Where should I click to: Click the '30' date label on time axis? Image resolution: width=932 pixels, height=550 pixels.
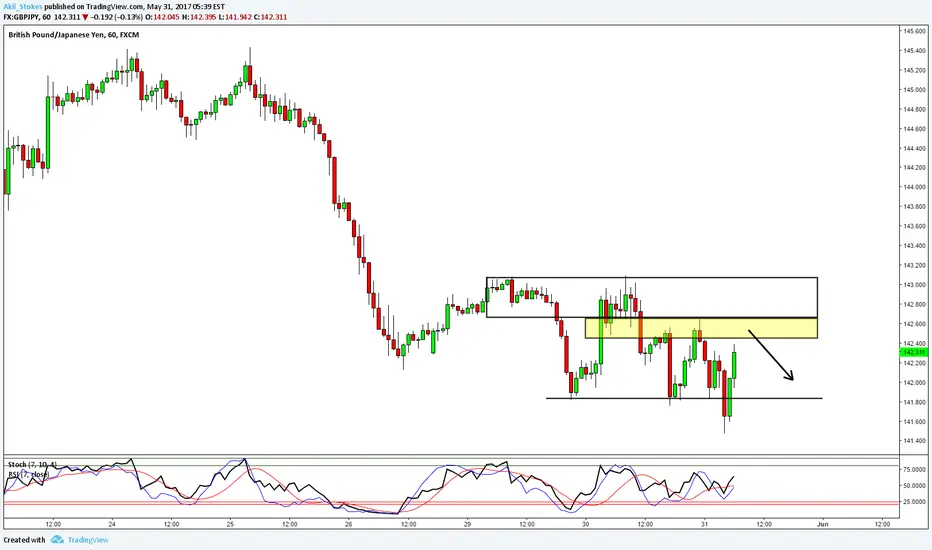point(585,524)
